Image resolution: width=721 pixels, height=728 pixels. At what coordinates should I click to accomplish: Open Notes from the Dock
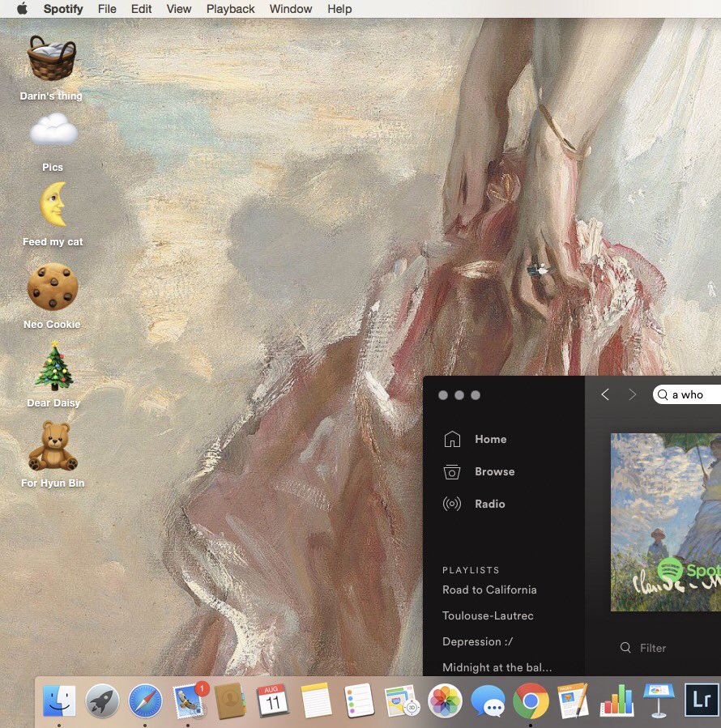(x=316, y=700)
